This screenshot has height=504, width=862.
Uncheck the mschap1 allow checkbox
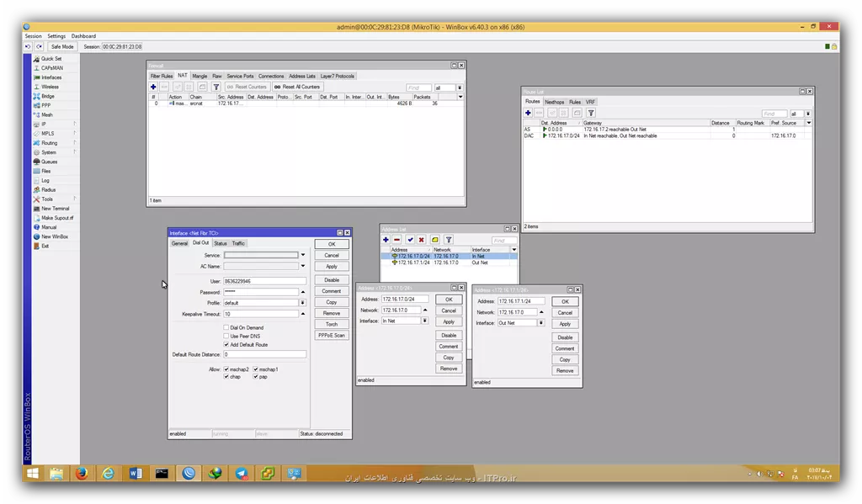256,369
